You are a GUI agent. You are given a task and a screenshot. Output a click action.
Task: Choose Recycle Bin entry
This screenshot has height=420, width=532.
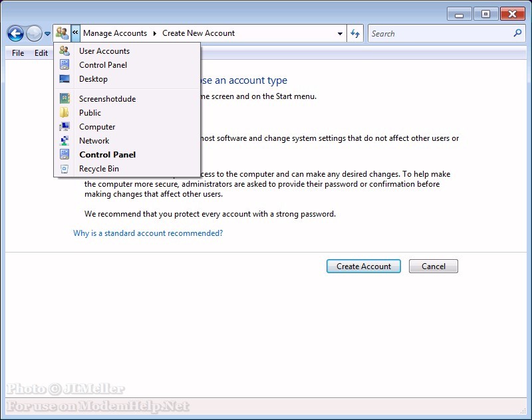[x=127, y=169]
